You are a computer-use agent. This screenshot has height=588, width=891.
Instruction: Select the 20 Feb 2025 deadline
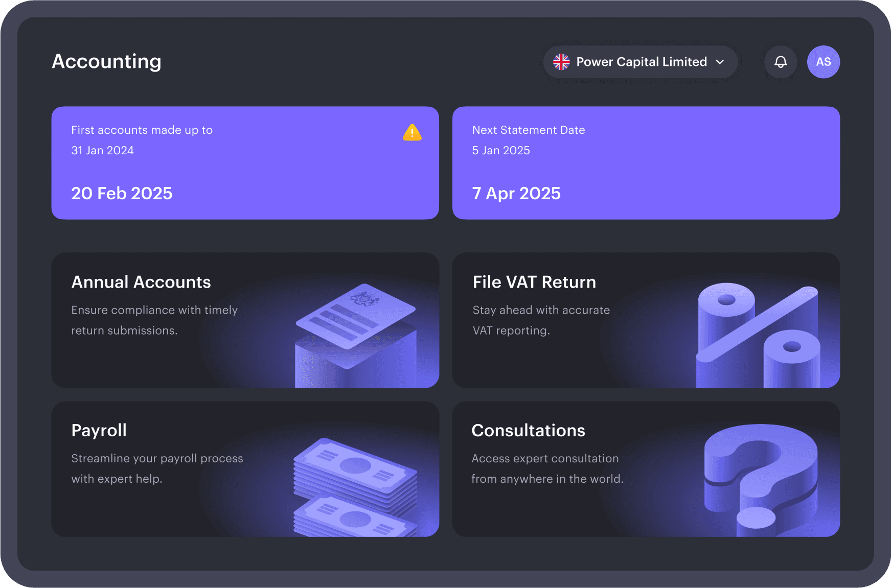click(122, 193)
